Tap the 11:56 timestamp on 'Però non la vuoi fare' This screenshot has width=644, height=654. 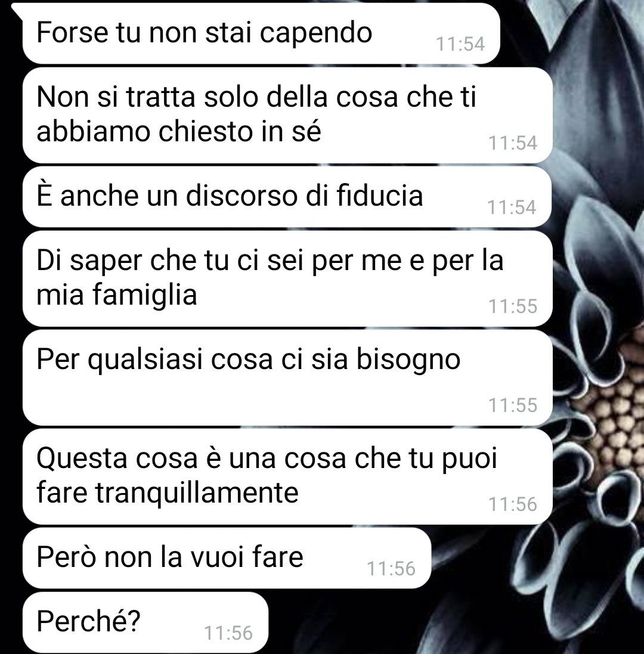[x=391, y=569]
